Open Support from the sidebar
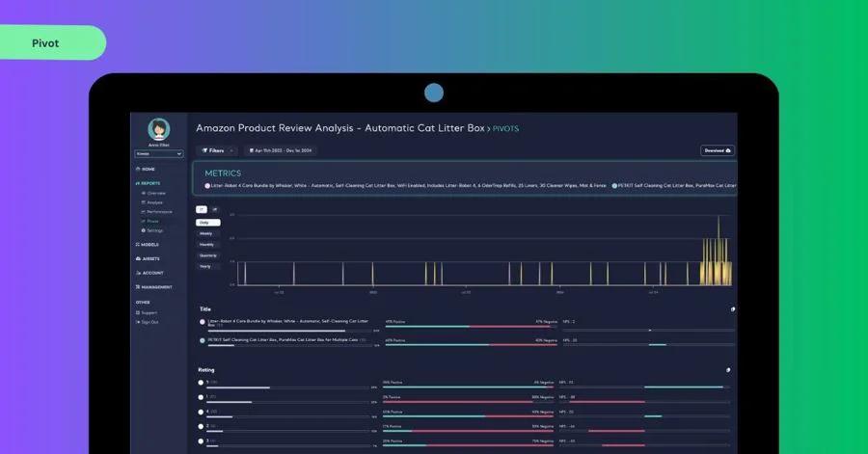Viewport: 868px width, 454px height. coord(149,313)
